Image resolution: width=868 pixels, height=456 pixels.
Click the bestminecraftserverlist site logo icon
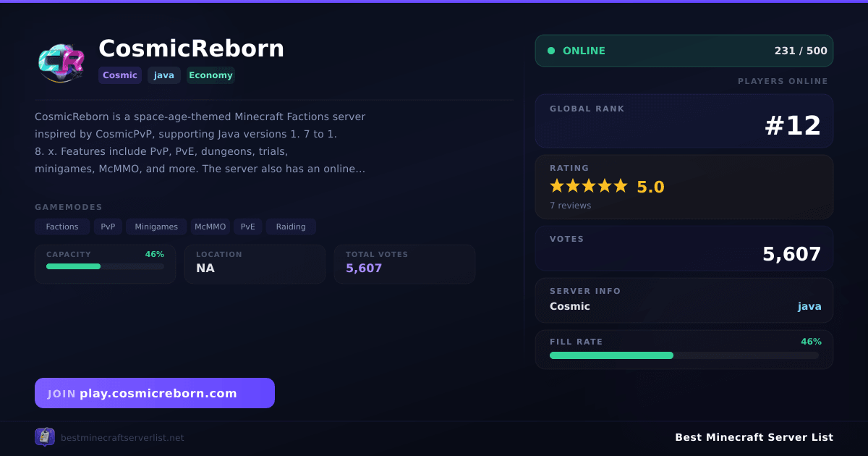pyautogui.click(x=45, y=436)
